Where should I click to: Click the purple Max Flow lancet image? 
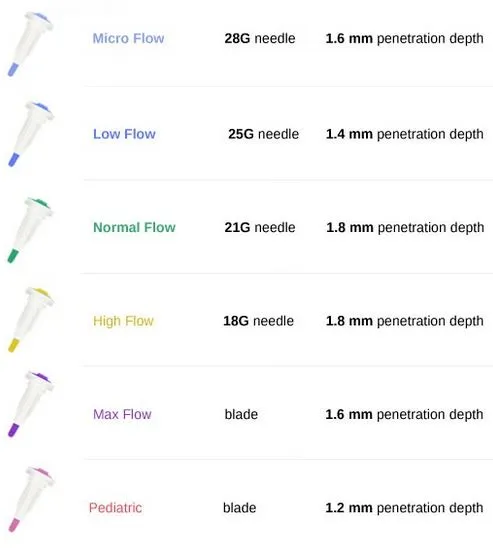pyautogui.click(x=31, y=405)
